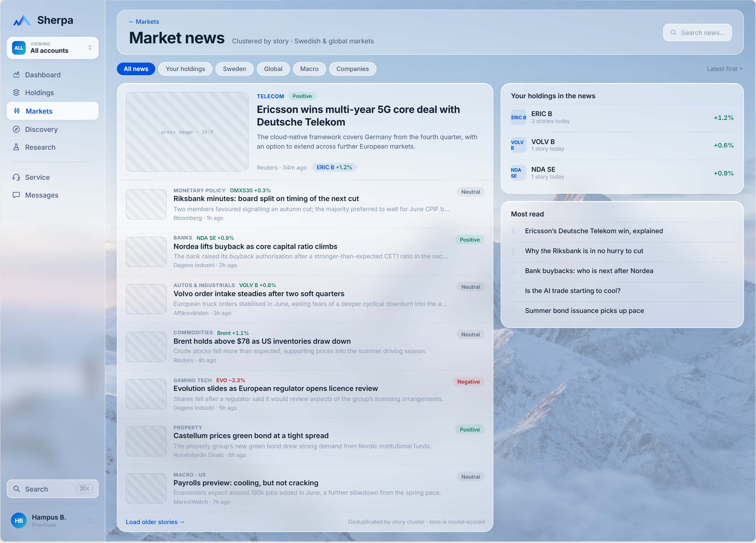Select the Global filter tab
The width and height of the screenshot is (756, 543).
[x=273, y=69]
